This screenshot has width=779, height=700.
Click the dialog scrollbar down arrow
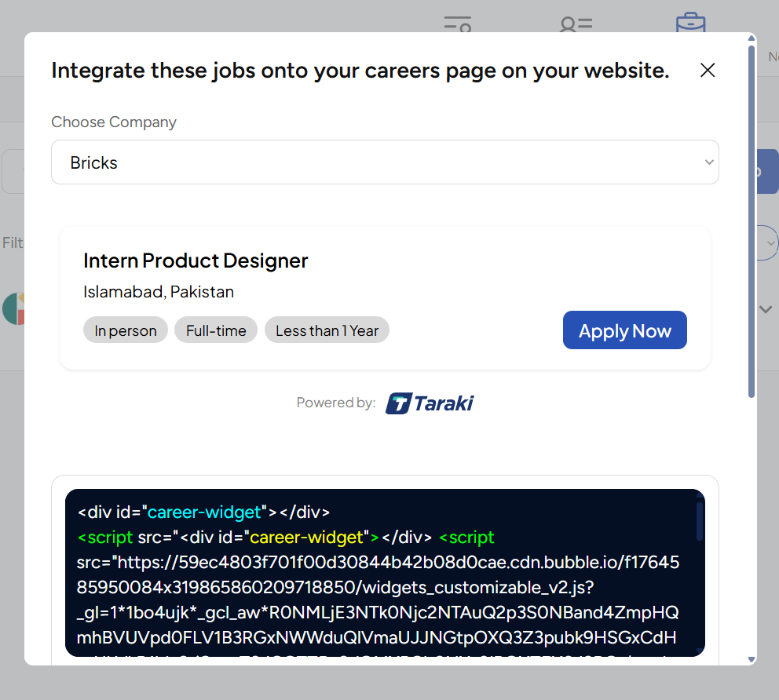(752, 659)
